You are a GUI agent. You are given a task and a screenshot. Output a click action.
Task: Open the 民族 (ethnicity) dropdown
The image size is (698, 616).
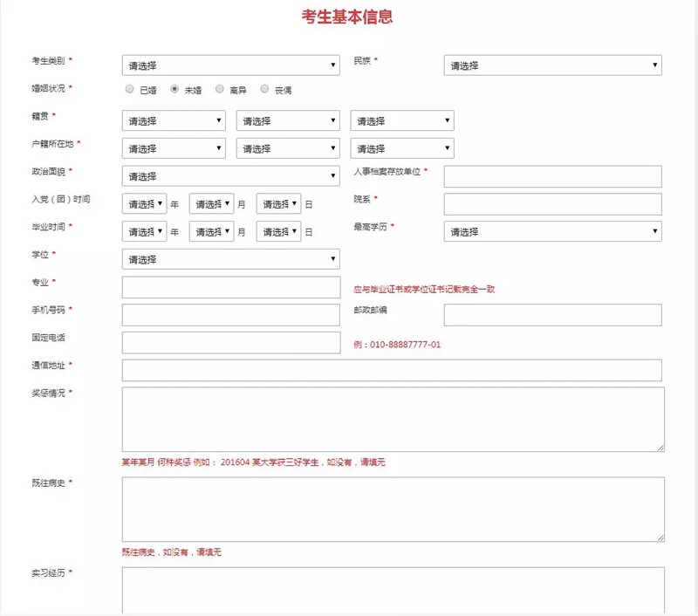click(552, 64)
